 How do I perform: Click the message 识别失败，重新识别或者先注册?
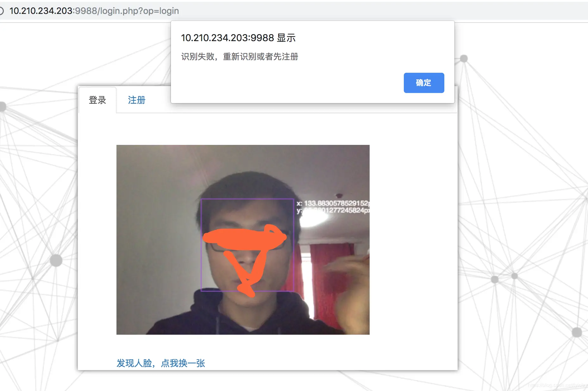[x=239, y=57]
